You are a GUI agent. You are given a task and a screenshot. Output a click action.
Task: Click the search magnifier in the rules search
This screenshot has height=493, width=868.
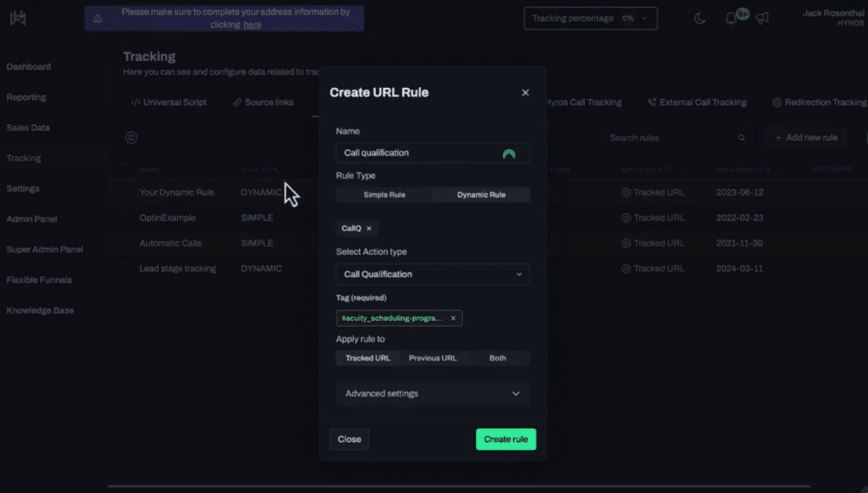741,138
